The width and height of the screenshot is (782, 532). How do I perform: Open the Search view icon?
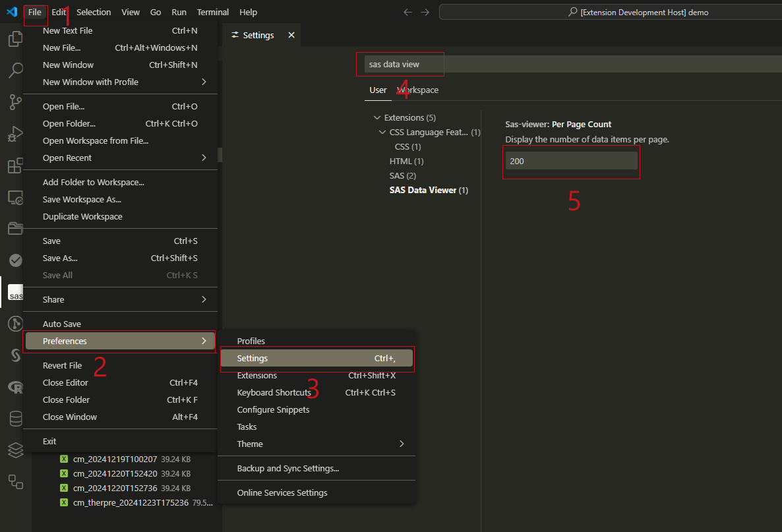(x=15, y=71)
